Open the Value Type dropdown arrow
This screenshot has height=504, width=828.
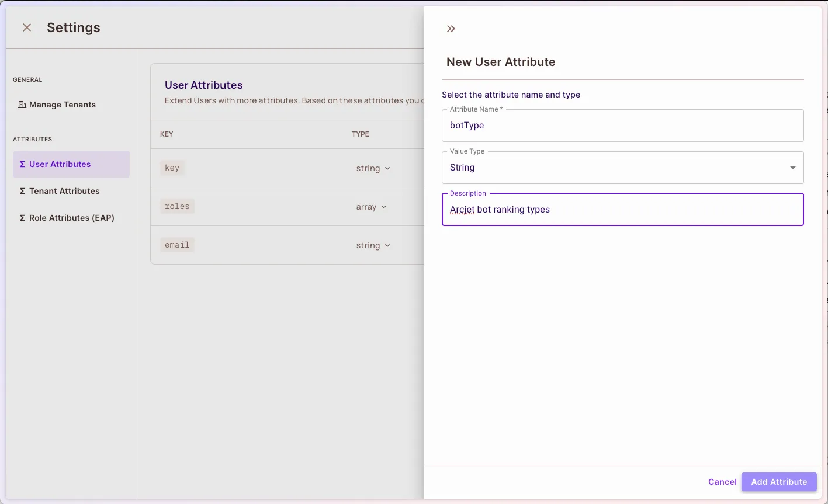792,168
